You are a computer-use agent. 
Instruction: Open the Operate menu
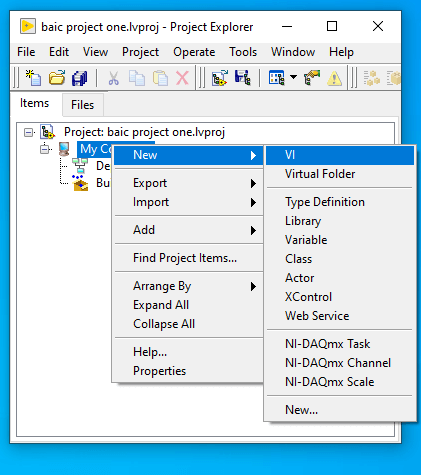point(194,52)
